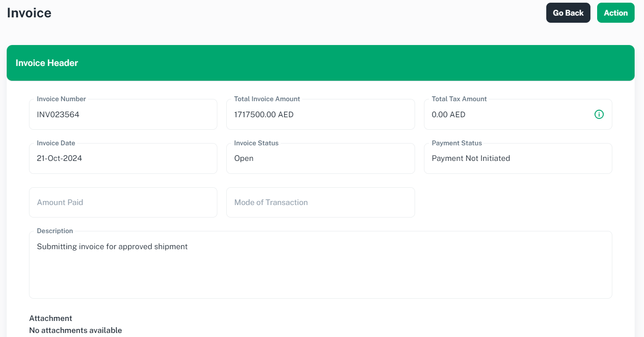644x337 pixels.
Task: Click the "Payment Not Initiated" text
Action: [x=471, y=158]
